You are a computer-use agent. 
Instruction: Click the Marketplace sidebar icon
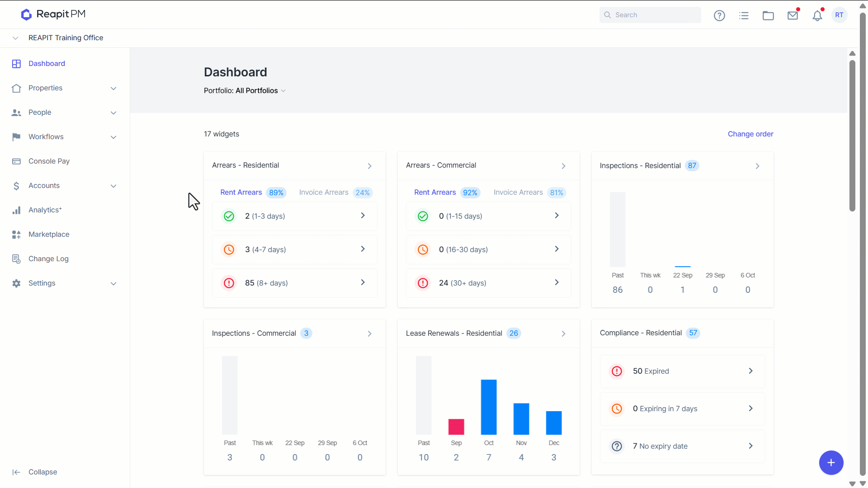[x=16, y=235]
